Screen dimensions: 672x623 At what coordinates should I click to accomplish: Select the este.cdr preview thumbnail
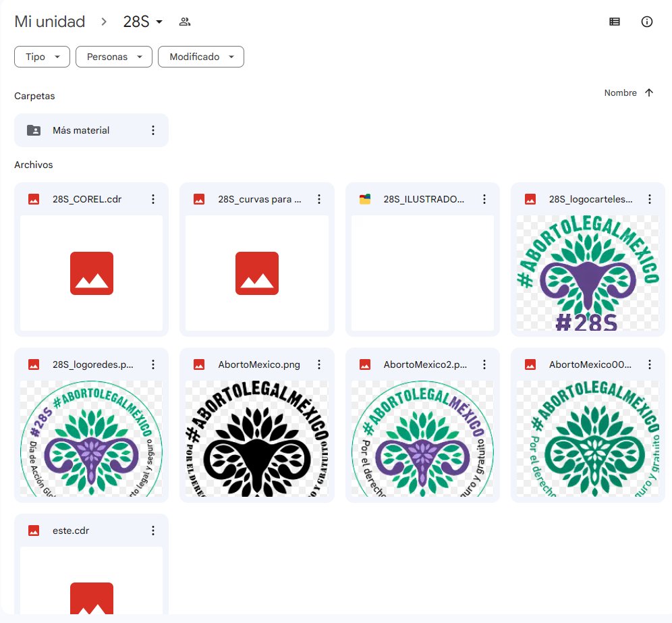[91, 580]
